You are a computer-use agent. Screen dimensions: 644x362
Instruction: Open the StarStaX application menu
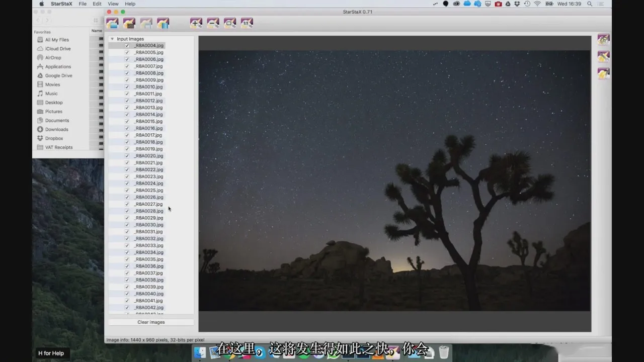(61, 4)
